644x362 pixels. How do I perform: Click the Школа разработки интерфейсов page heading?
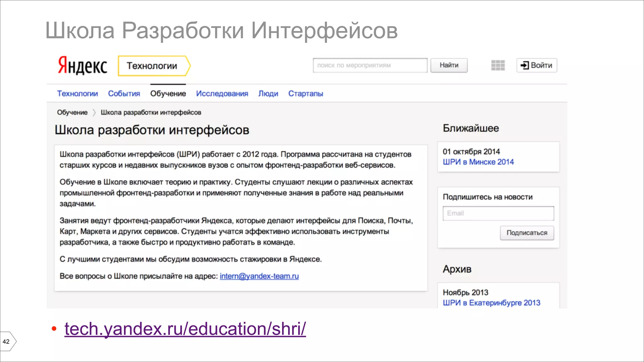click(152, 130)
